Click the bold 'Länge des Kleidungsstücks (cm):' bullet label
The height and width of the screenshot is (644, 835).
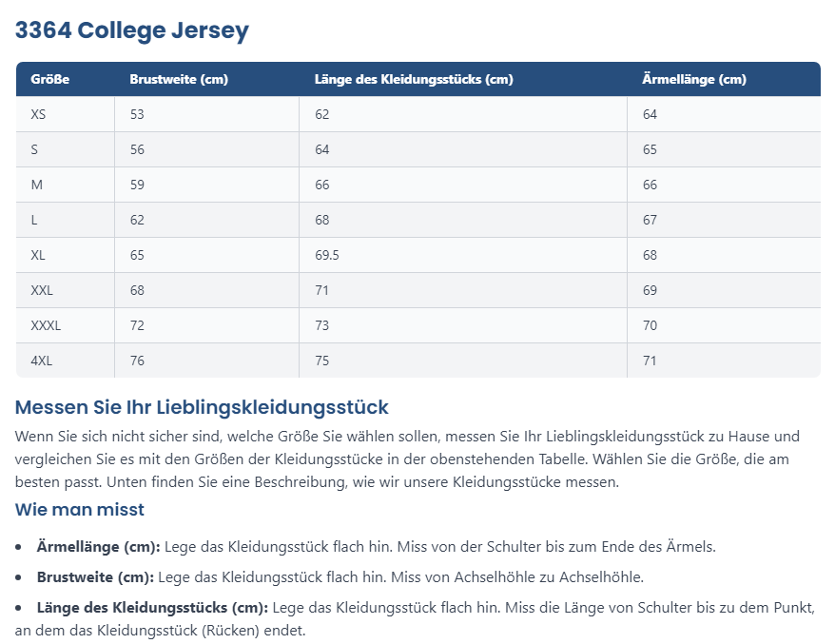tap(153, 607)
